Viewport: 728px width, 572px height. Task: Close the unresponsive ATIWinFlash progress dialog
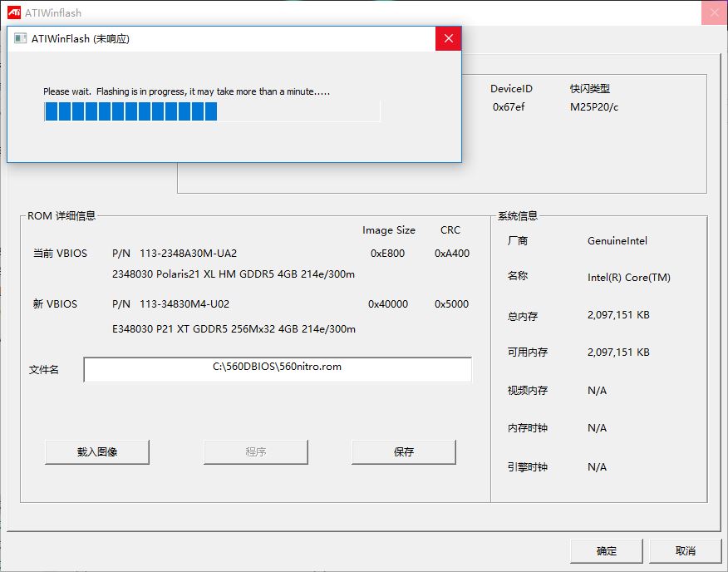tap(447, 37)
